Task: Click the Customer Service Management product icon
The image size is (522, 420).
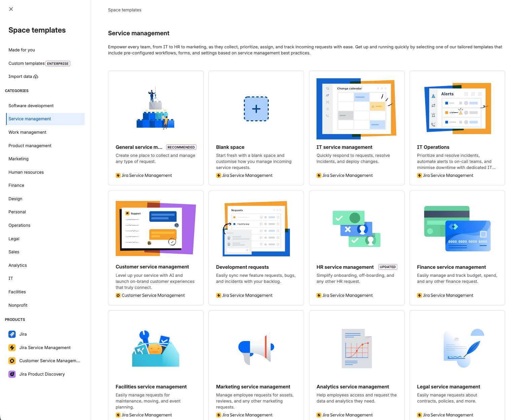Action: 12,361
